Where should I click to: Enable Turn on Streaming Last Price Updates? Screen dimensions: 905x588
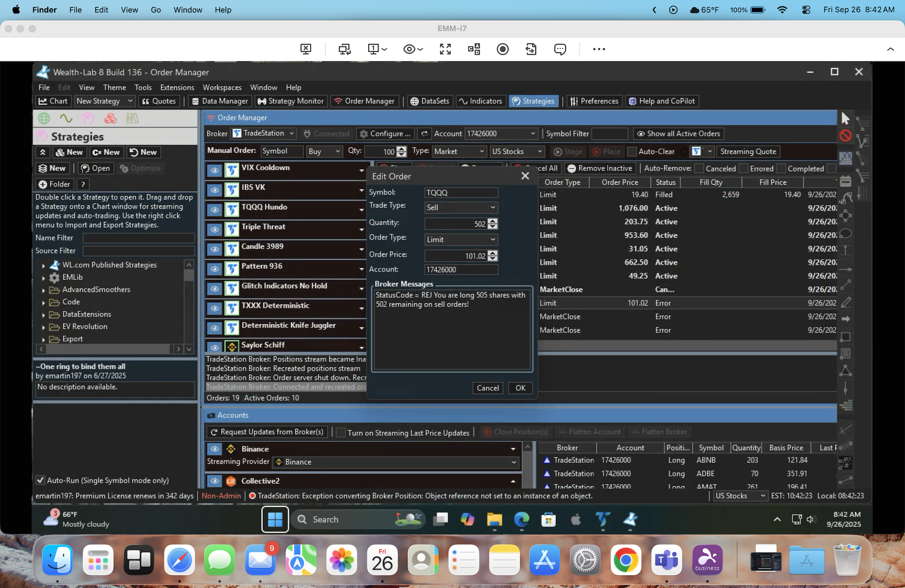(341, 433)
